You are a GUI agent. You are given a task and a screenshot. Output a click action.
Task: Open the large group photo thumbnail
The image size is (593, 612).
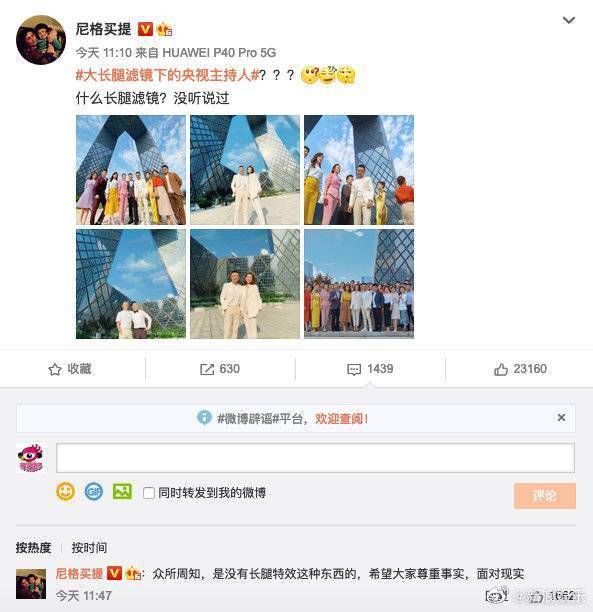coord(359,284)
